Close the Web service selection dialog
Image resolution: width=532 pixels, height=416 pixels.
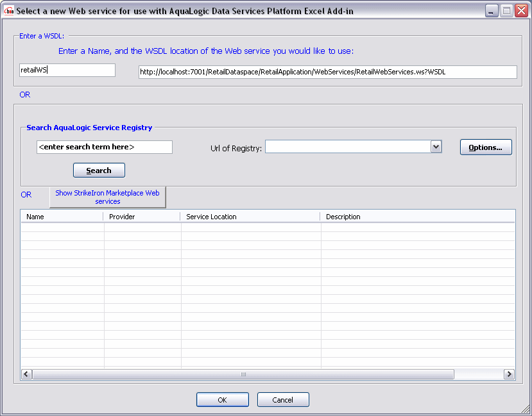pos(521,11)
